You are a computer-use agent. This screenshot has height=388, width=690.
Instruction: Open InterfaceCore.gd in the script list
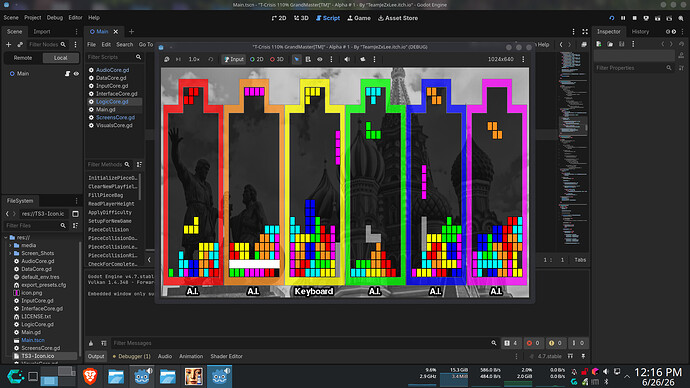point(116,94)
